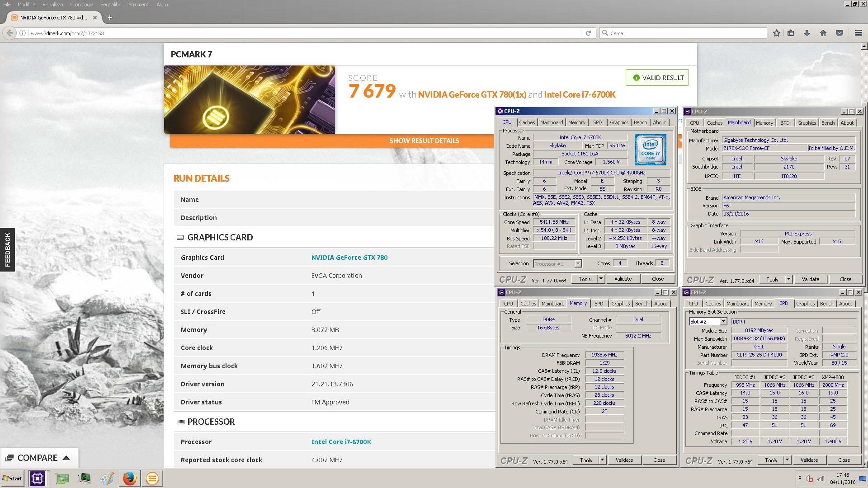Select About tab in CPU-Z SPD window

click(x=845, y=304)
